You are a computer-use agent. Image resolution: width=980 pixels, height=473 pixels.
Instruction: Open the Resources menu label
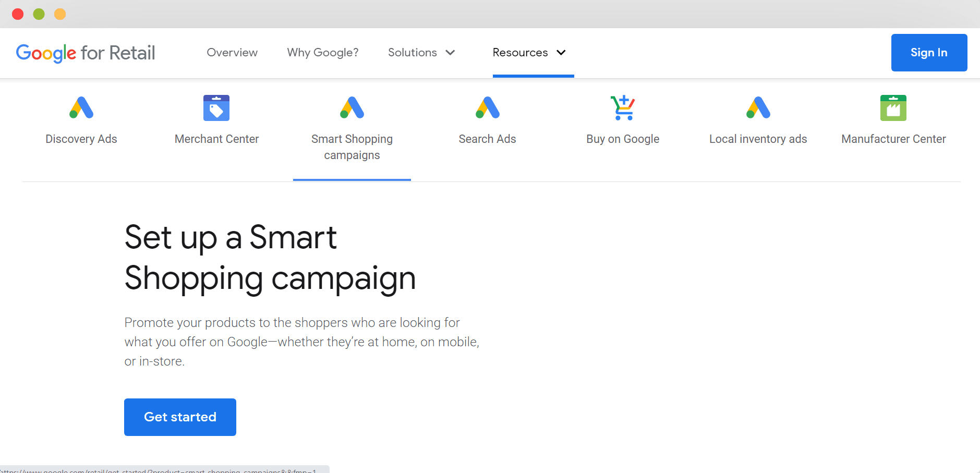[521, 53]
